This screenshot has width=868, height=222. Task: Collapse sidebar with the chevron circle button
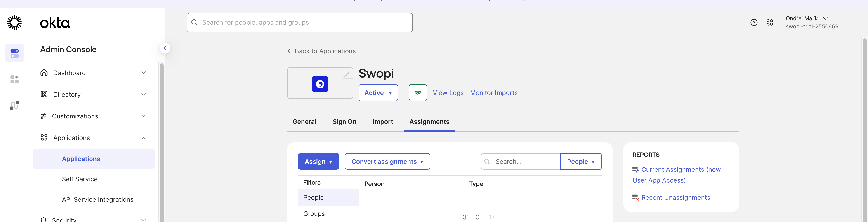tap(165, 48)
